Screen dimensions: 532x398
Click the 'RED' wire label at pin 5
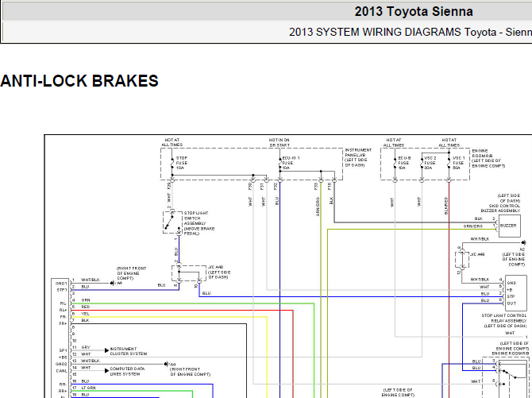(x=86, y=307)
